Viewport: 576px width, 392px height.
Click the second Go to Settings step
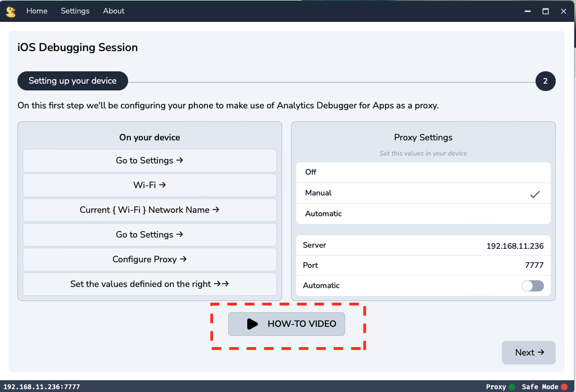[x=149, y=235]
